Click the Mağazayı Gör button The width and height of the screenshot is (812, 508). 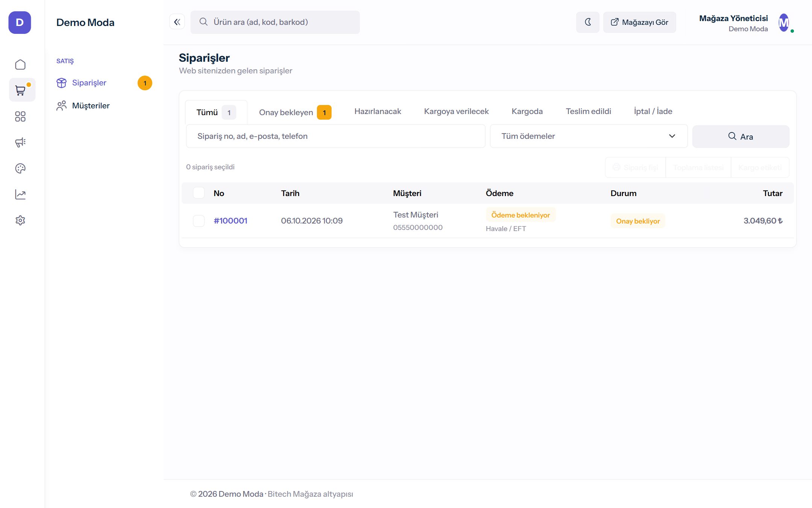click(639, 22)
